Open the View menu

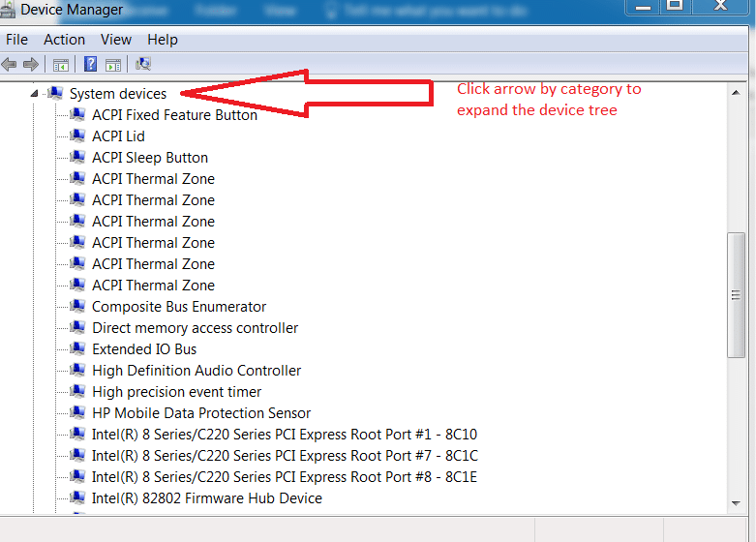116,40
